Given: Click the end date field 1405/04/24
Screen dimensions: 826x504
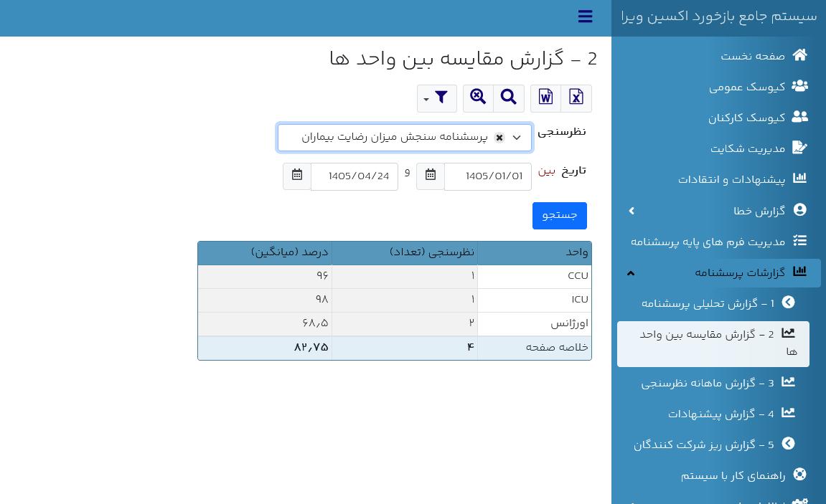Looking at the screenshot, I should [355, 176].
